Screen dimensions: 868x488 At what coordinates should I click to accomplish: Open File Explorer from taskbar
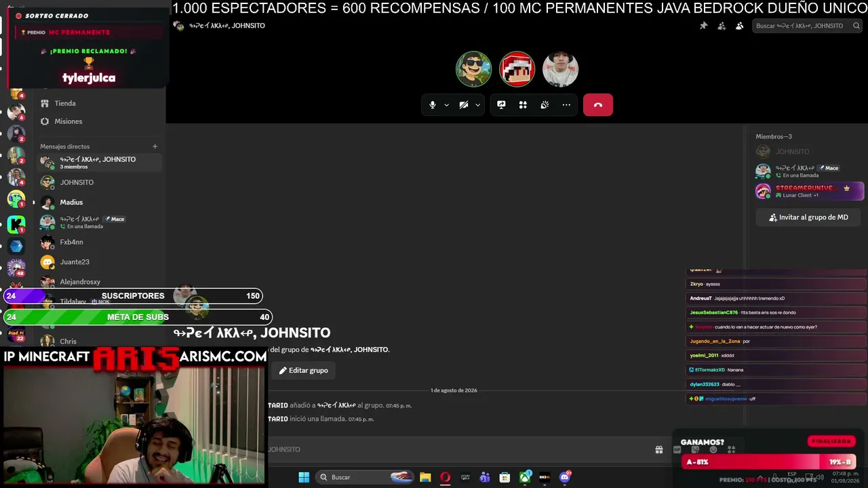tap(425, 477)
